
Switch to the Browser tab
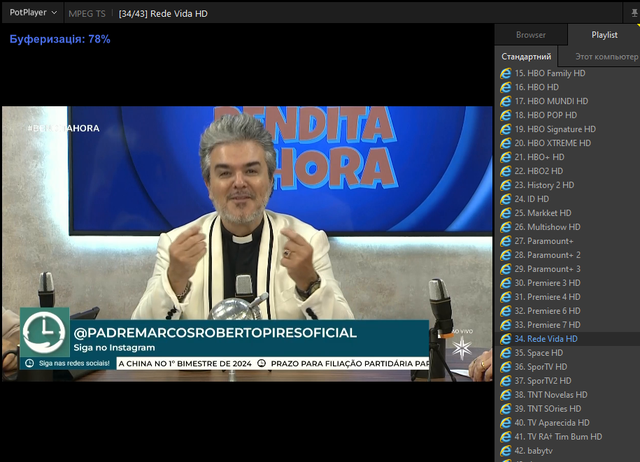(x=531, y=35)
